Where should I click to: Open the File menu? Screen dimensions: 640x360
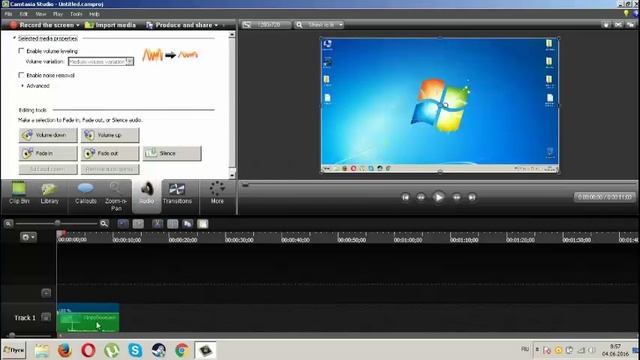click(x=8, y=14)
